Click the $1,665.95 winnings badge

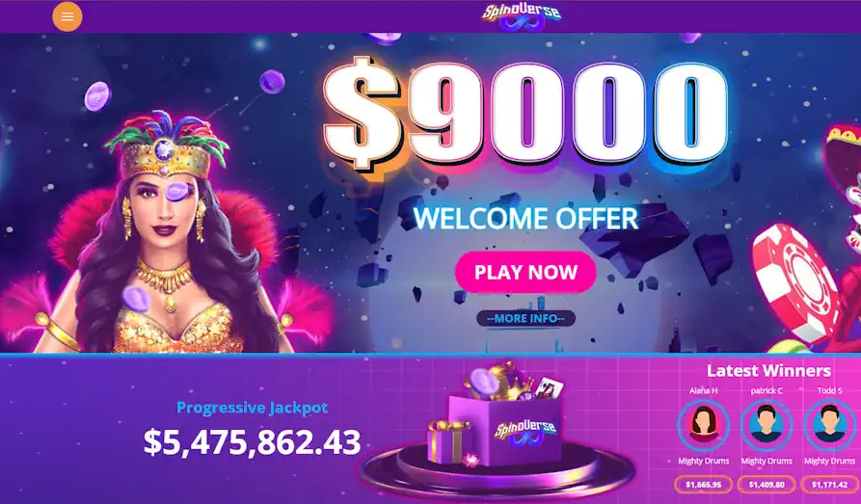tap(704, 484)
